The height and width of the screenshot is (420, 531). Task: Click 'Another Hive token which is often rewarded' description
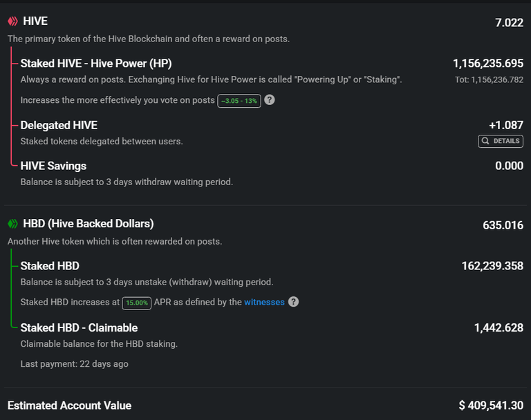[115, 241]
